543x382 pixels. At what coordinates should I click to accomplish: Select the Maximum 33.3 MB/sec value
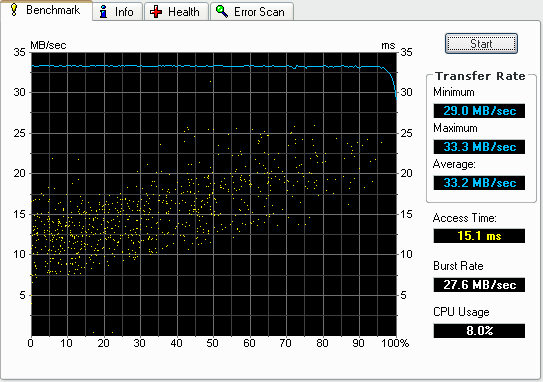pyautogui.click(x=479, y=147)
